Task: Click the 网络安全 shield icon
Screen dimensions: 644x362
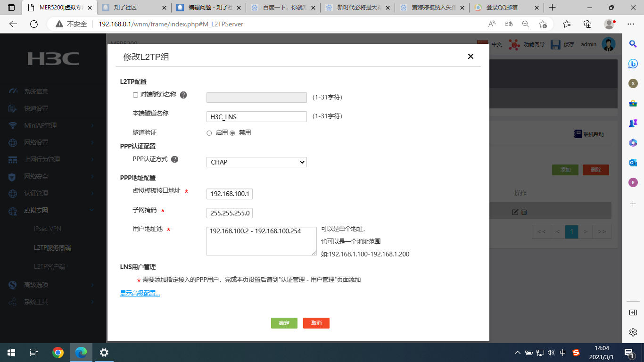Action: (x=13, y=176)
